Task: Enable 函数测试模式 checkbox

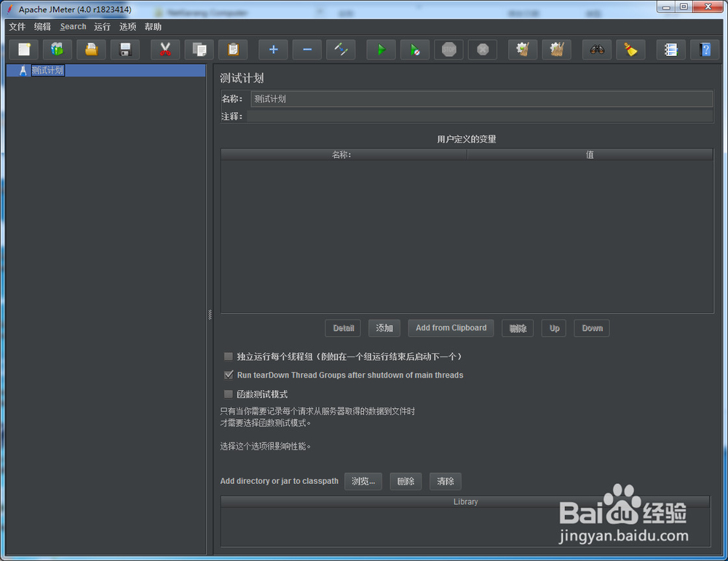Action: point(228,394)
